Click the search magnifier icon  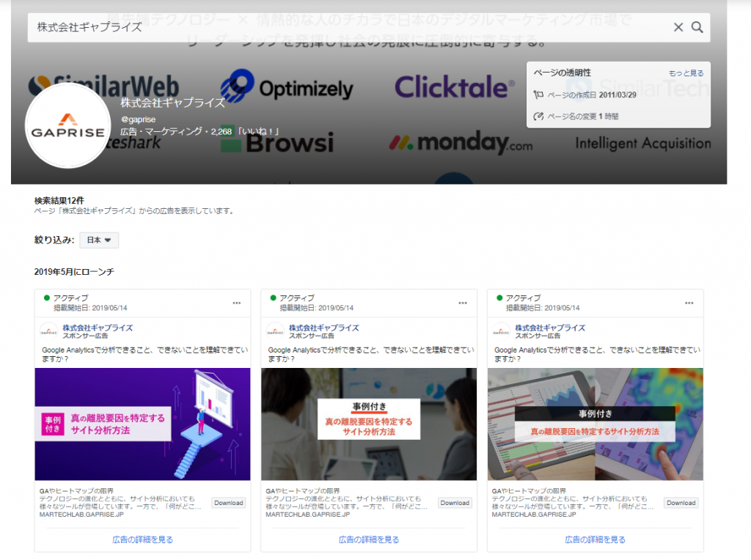697,27
